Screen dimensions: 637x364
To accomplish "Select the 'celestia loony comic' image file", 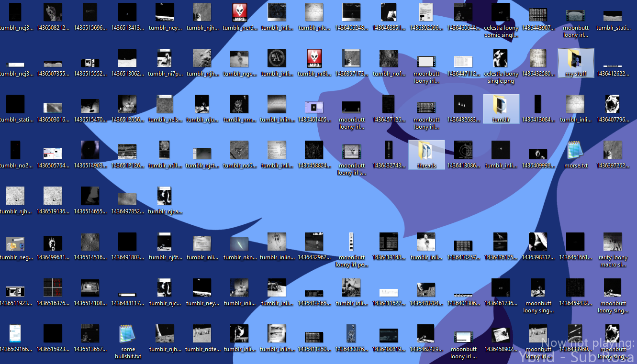I will tap(501, 12).
